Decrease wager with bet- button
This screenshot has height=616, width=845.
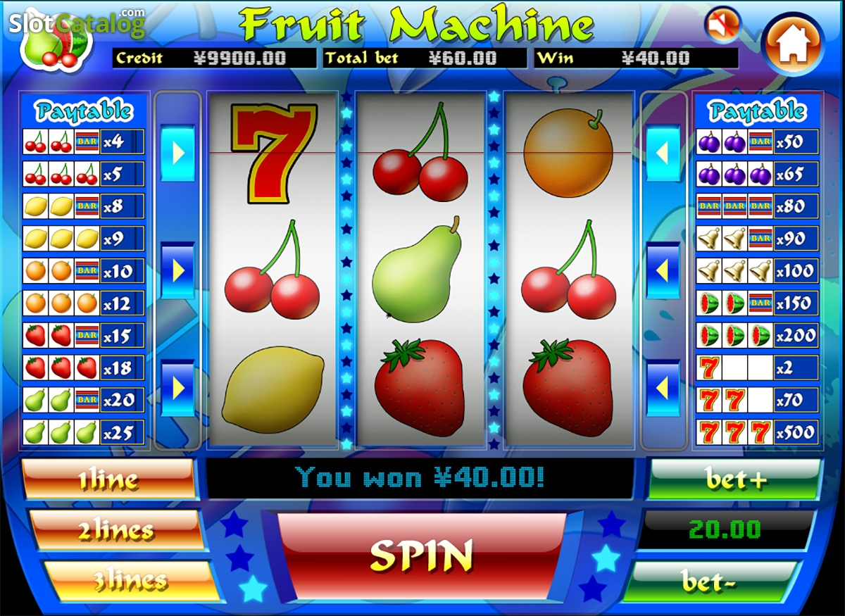tap(712, 581)
